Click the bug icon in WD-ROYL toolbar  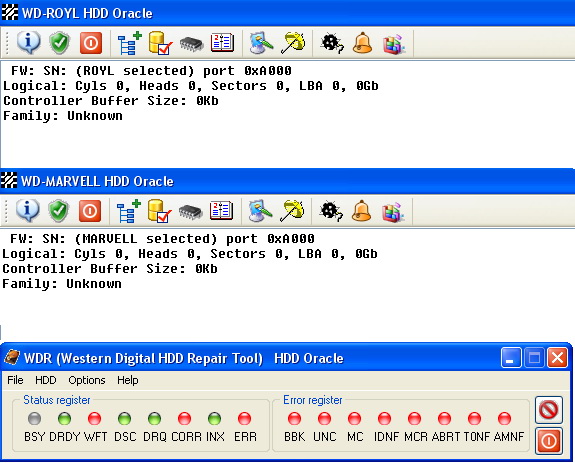(332, 43)
